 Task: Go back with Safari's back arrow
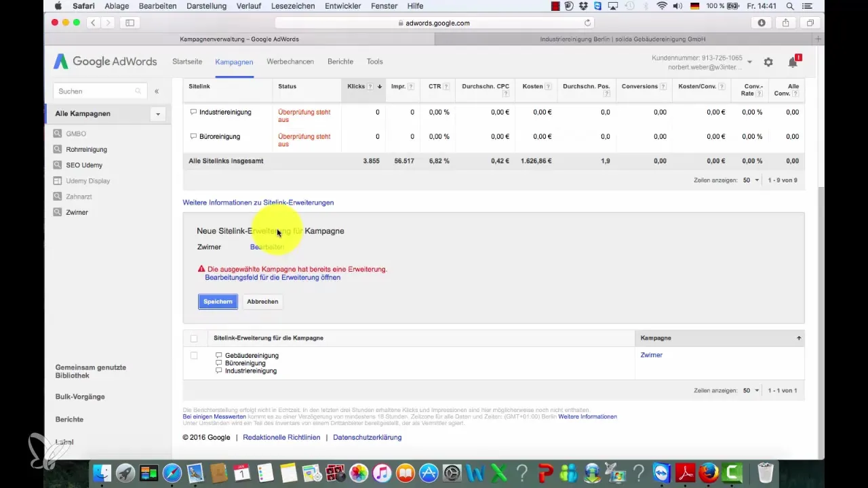(x=93, y=22)
